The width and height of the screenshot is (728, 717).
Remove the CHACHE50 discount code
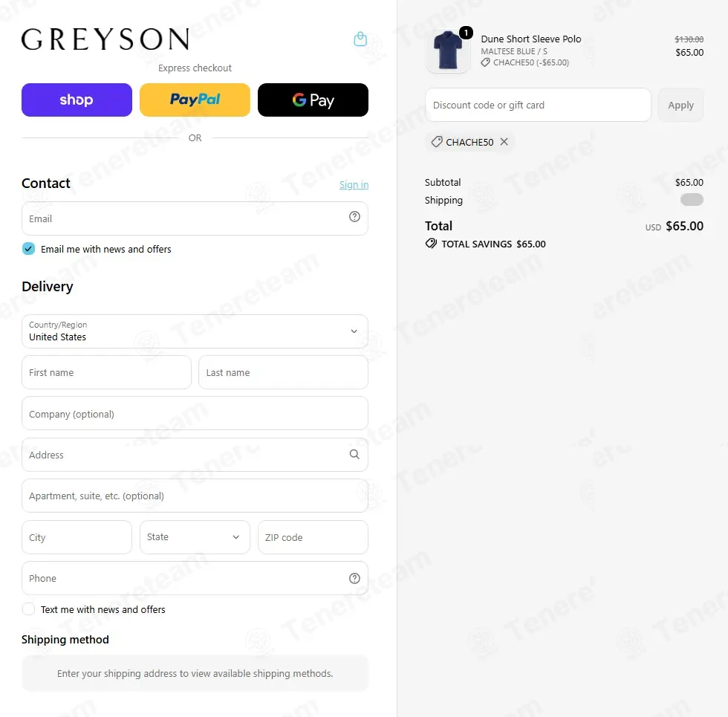pyautogui.click(x=504, y=142)
